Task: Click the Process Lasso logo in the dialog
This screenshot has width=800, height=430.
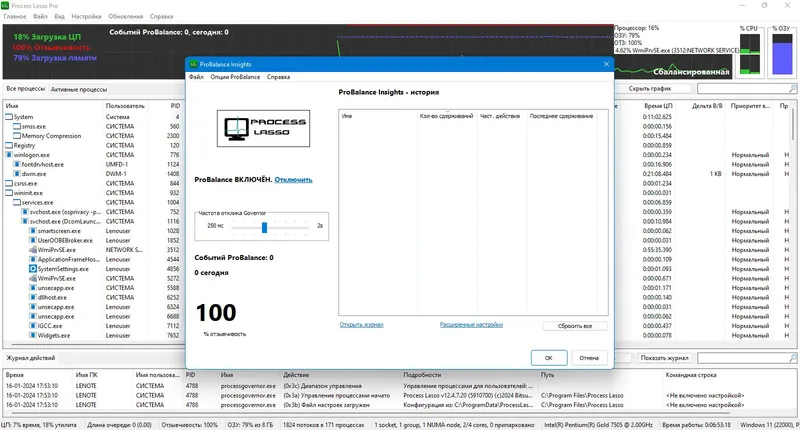Action: [x=263, y=129]
